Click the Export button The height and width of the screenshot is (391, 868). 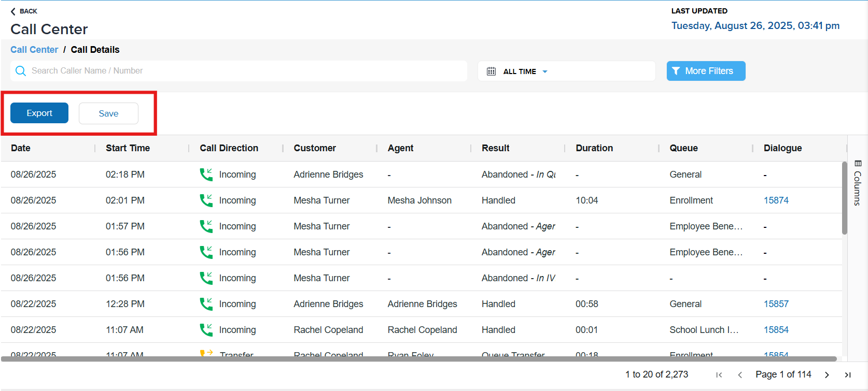click(x=39, y=113)
